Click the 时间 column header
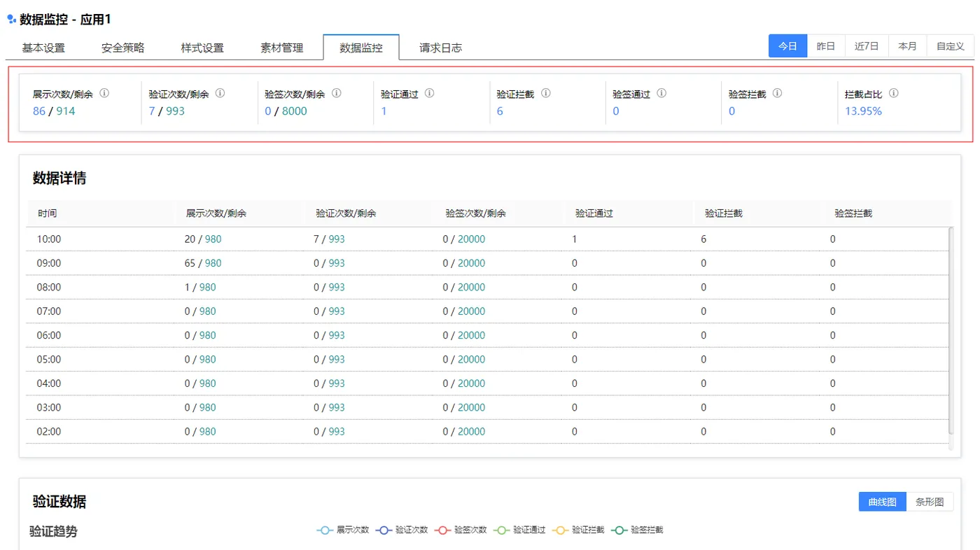Viewport: 980px width, 550px height. 48,213
